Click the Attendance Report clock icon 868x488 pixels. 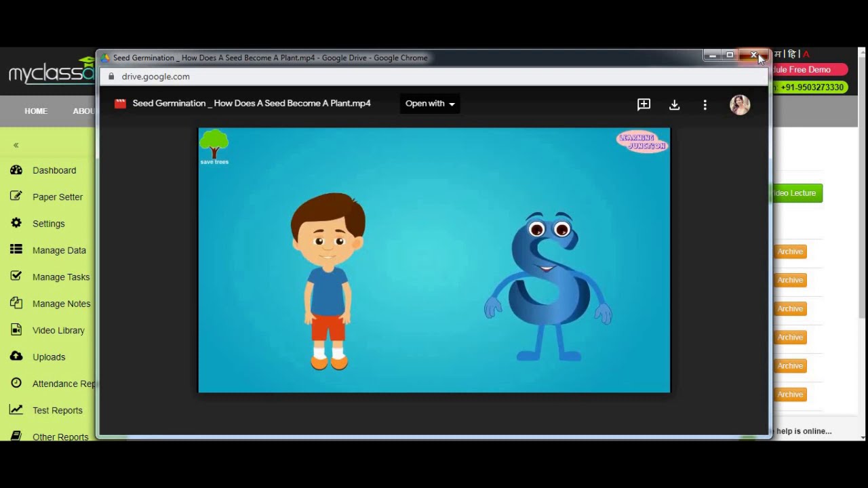pyautogui.click(x=16, y=383)
